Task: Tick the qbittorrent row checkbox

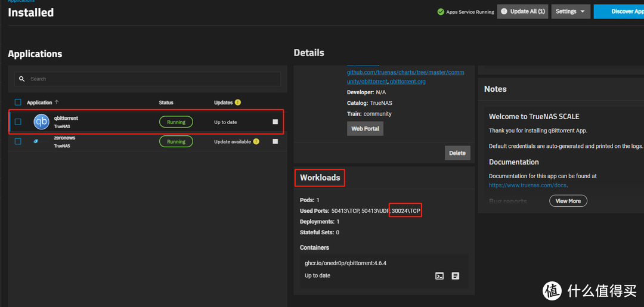Action: point(18,122)
